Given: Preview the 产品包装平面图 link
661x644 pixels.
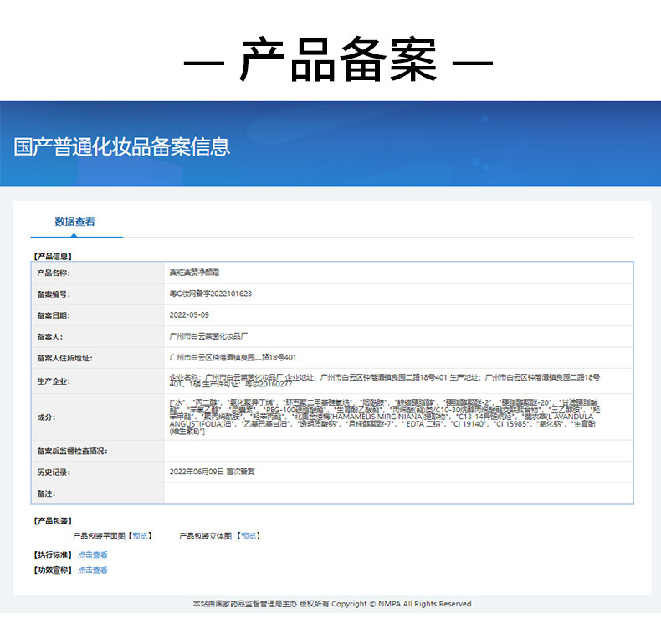Looking at the screenshot, I should point(140,535).
